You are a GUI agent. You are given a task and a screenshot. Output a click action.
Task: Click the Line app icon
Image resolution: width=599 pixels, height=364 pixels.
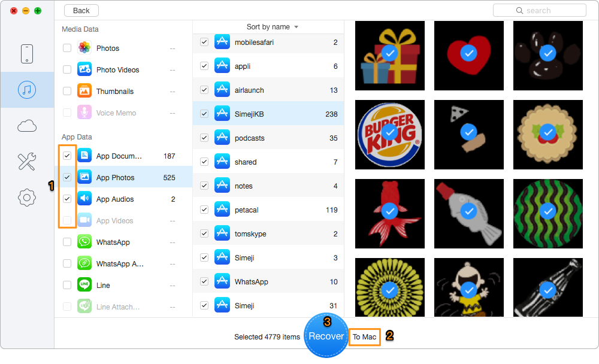coord(84,285)
